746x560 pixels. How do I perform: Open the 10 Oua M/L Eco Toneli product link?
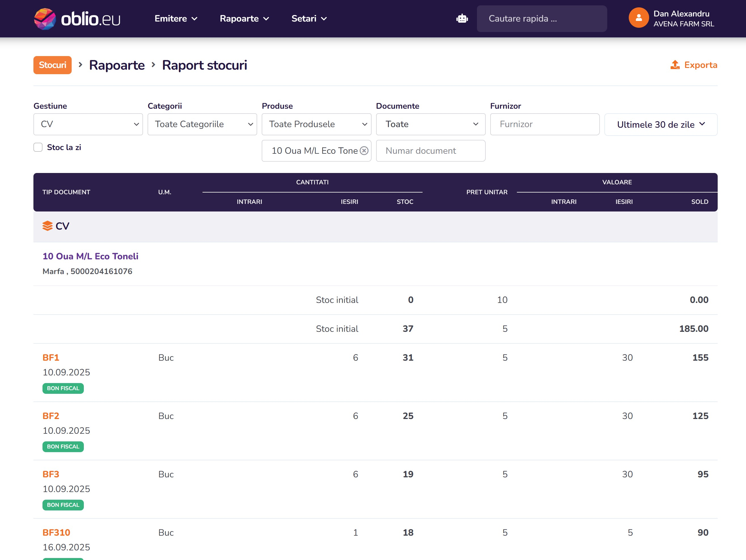click(x=90, y=256)
